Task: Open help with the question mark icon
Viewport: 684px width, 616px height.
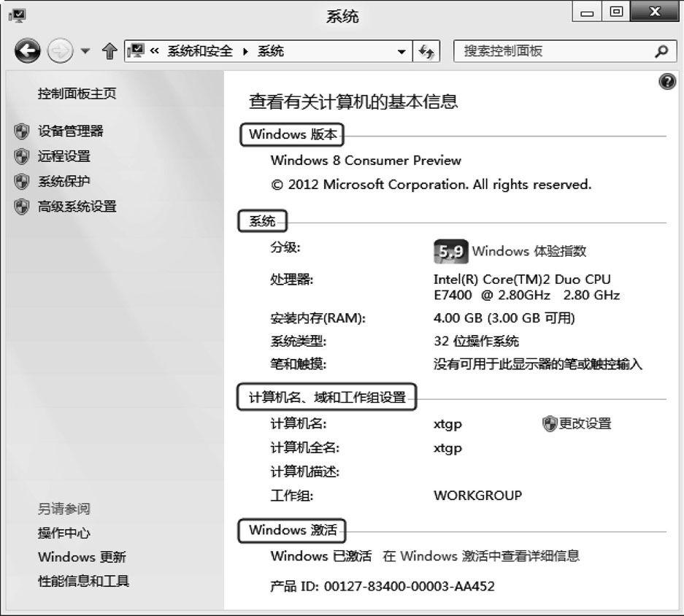Action: 667,82
